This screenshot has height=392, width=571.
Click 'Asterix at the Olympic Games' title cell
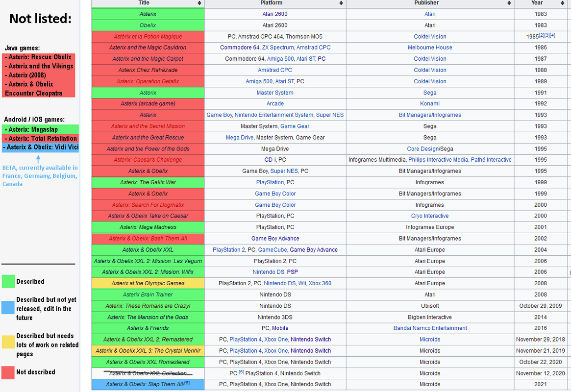click(x=148, y=283)
